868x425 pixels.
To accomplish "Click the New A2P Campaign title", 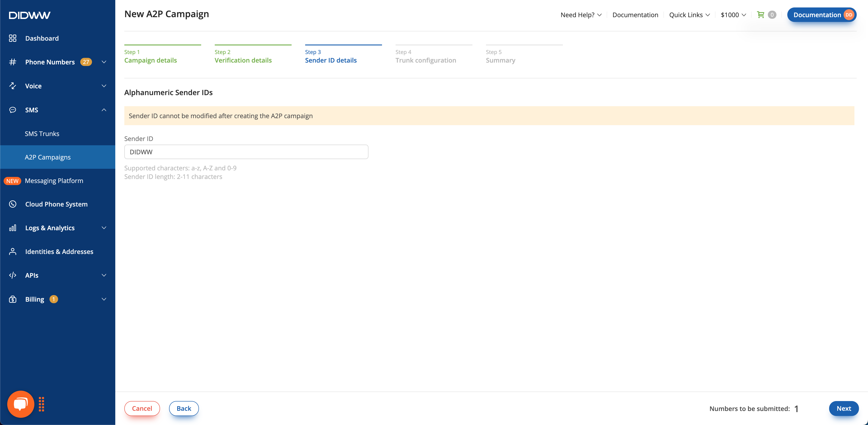I will (x=166, y=14).
